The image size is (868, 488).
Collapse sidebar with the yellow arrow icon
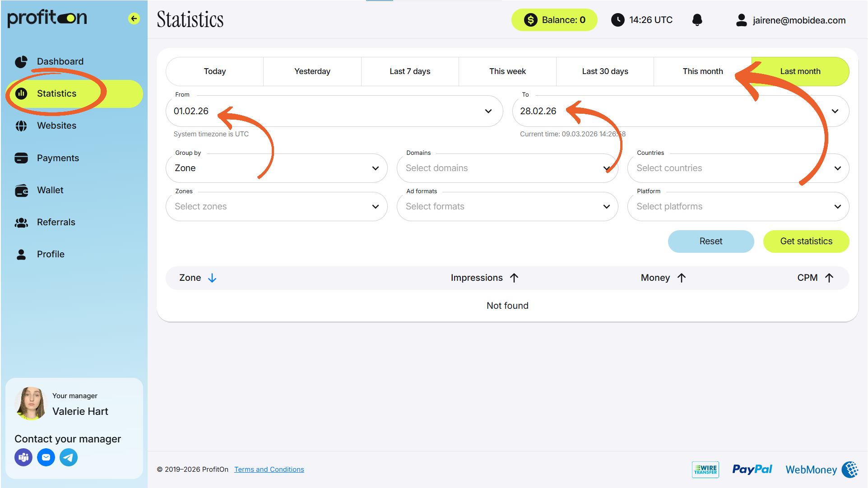[x=134, y=19]
